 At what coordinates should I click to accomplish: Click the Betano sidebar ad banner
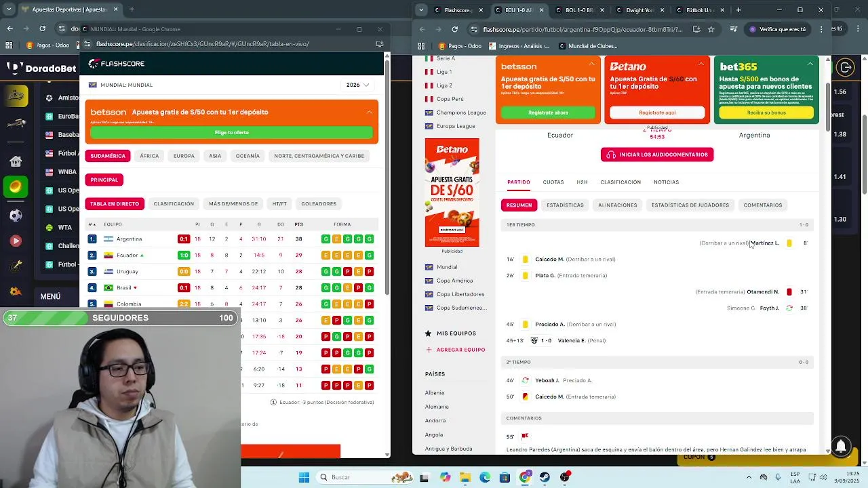(x=452, y=192)
